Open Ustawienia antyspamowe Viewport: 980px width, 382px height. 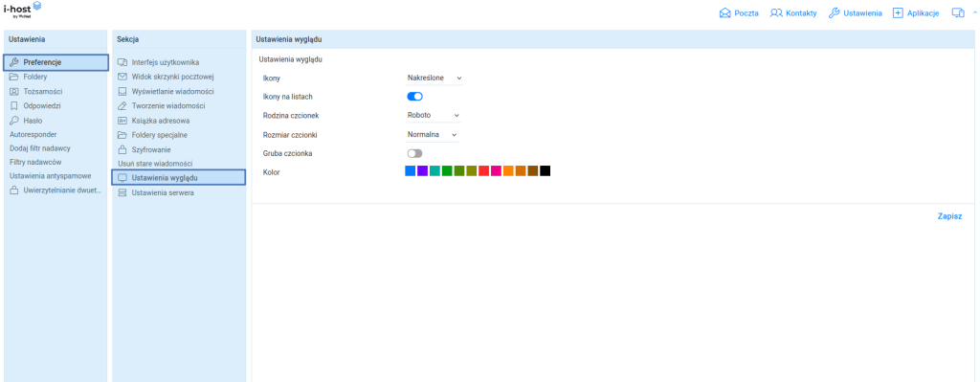[x=51, y=176]
